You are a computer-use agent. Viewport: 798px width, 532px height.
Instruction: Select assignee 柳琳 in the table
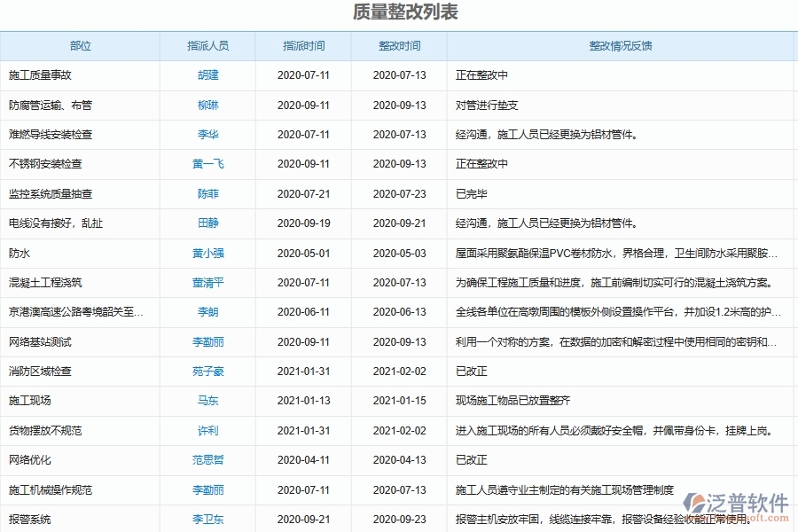click(207, 105)
